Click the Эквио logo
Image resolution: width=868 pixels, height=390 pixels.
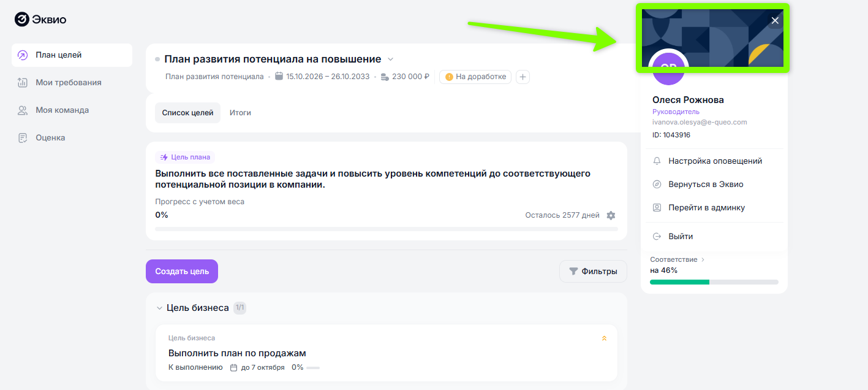point(40,20)
